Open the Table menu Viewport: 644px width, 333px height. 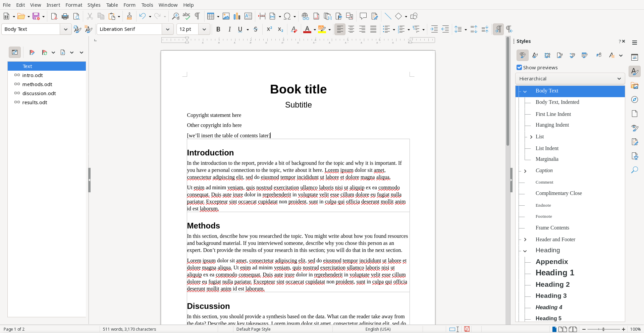click(x=112, y=5)
